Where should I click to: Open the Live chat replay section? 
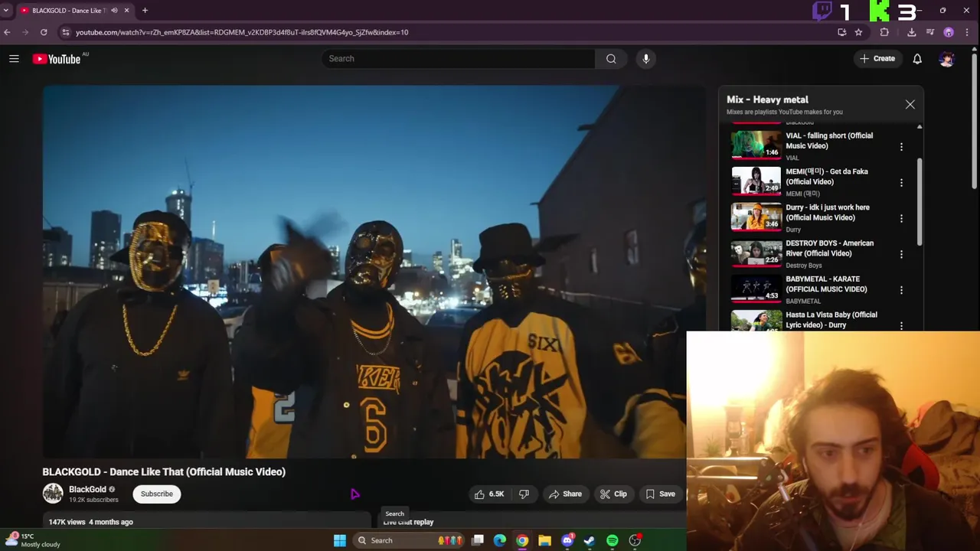408,522
